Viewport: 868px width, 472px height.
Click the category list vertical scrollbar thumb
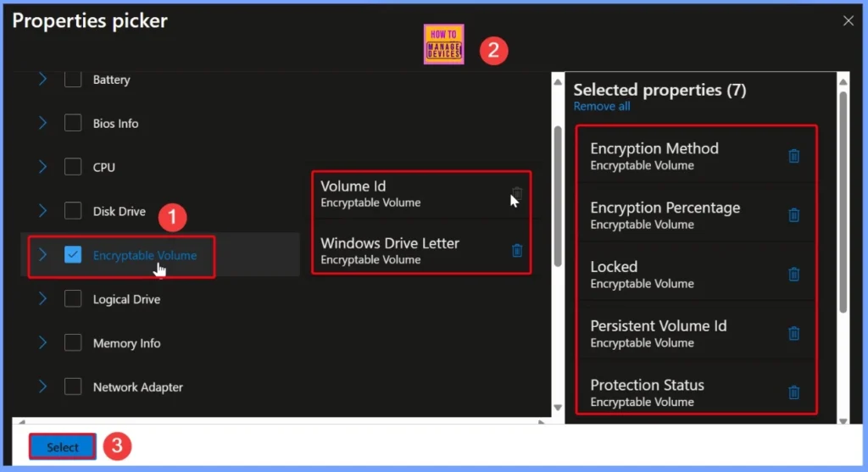(558, 197)
